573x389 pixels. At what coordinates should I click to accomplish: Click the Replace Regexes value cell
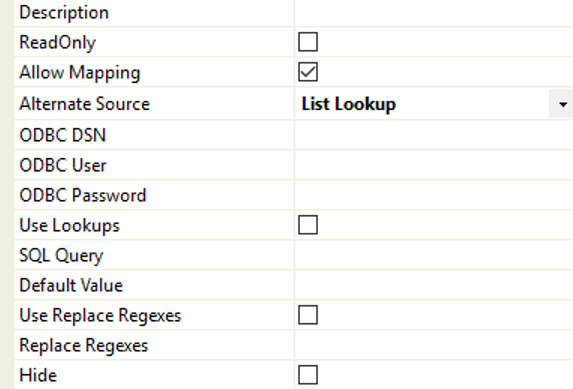(434, 345)
